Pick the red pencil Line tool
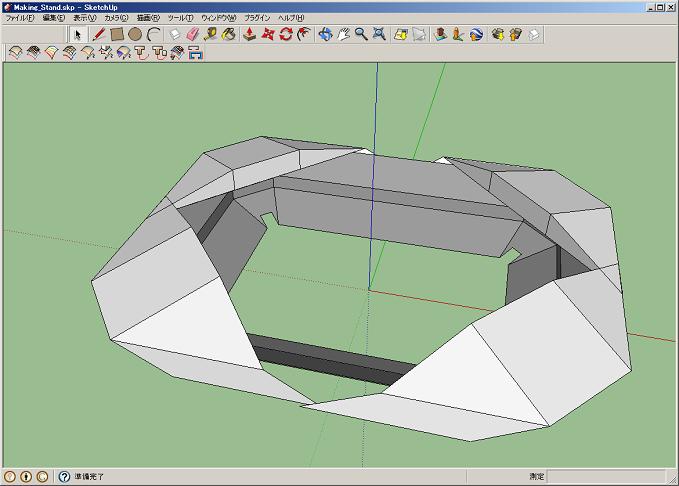 click(x=99, y=34)
